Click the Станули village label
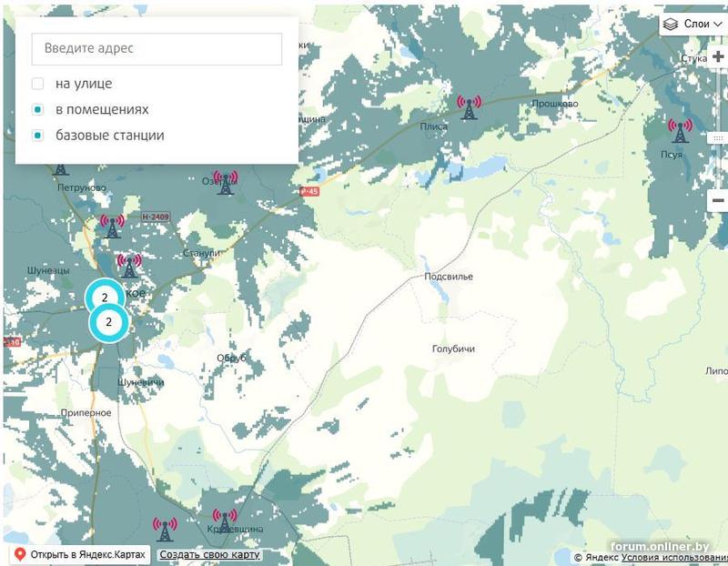Image resolution: width=728 pixels, height=566 pixels. click(x=201, y=253)
